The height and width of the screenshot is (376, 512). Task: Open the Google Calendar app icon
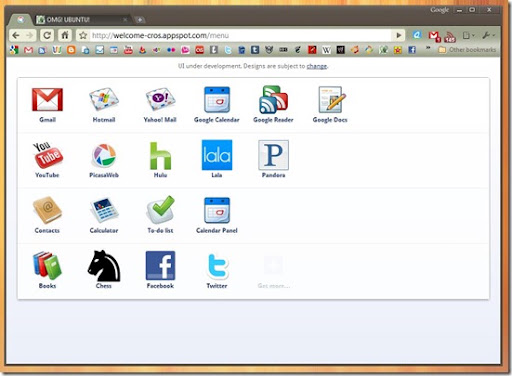217,99
